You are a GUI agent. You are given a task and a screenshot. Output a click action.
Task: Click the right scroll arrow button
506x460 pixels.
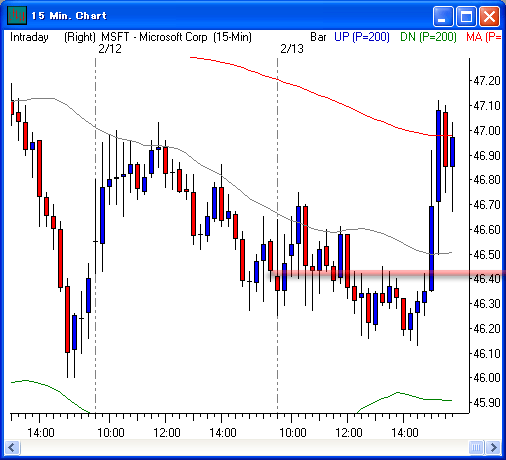[x=493, y=447]
